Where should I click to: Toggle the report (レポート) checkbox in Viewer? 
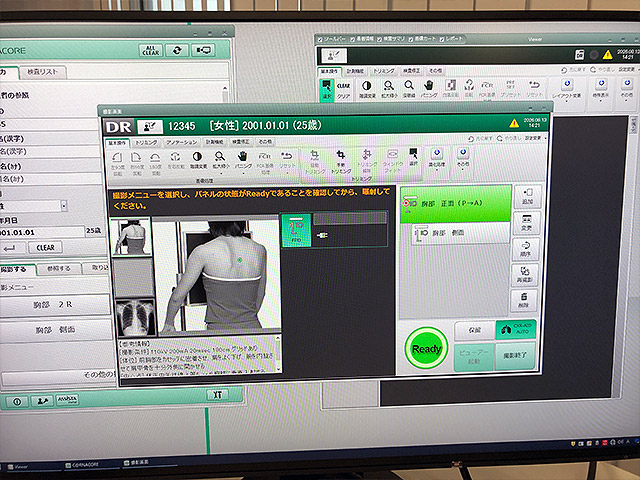[x=442, y=40]
